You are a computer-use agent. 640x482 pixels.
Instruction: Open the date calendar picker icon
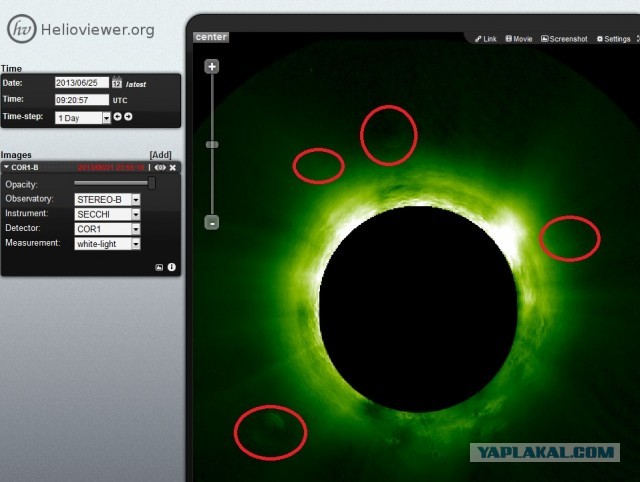tap(117, 82)
